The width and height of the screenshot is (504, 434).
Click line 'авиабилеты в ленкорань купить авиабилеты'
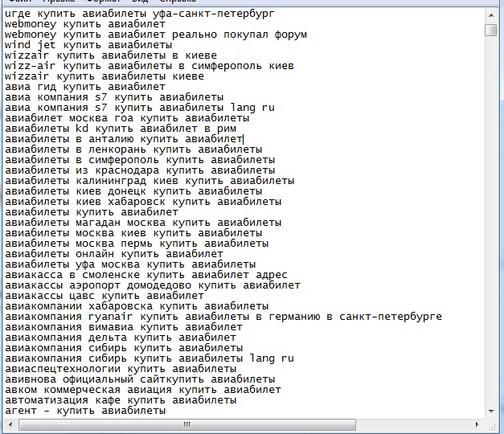(133, 149)
